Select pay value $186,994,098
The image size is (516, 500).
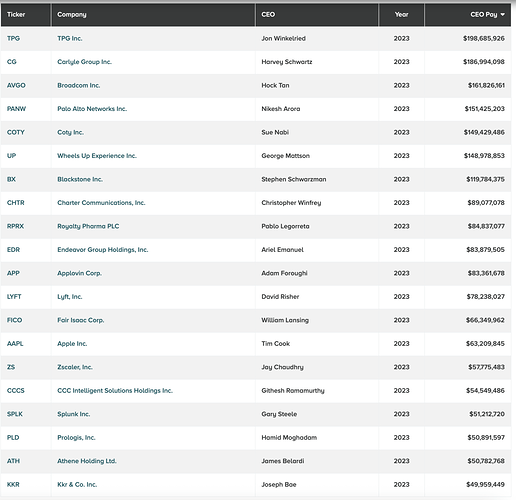[x=484, y=62]
